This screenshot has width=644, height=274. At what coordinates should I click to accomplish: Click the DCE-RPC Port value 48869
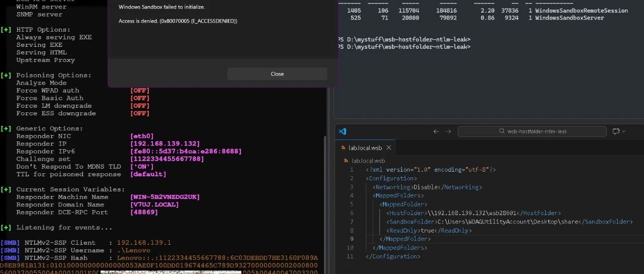(144, 212)
